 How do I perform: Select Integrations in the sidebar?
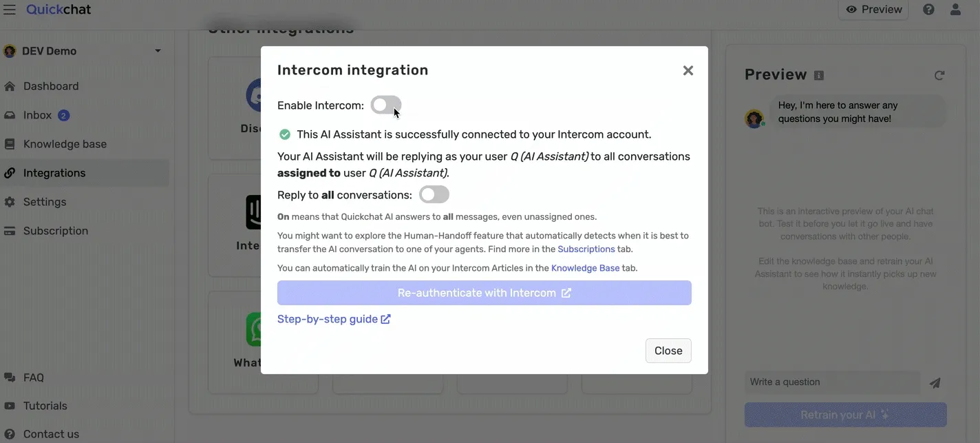point(85,173)
